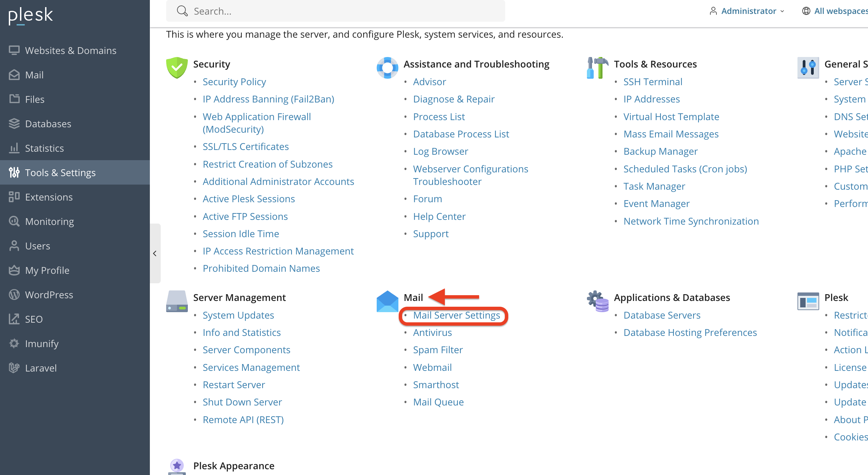
Task: Open the Mail Queue link
Action: 438,402
